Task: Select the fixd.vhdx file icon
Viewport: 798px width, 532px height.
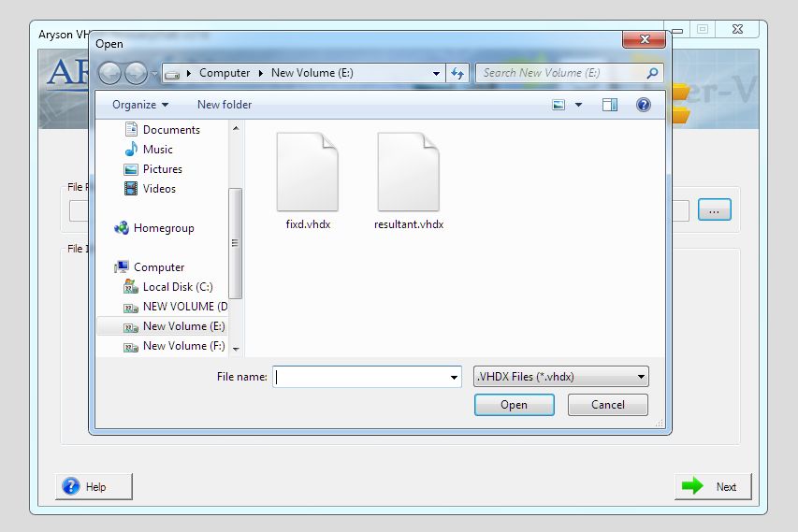Action: (x=308, y=172)
